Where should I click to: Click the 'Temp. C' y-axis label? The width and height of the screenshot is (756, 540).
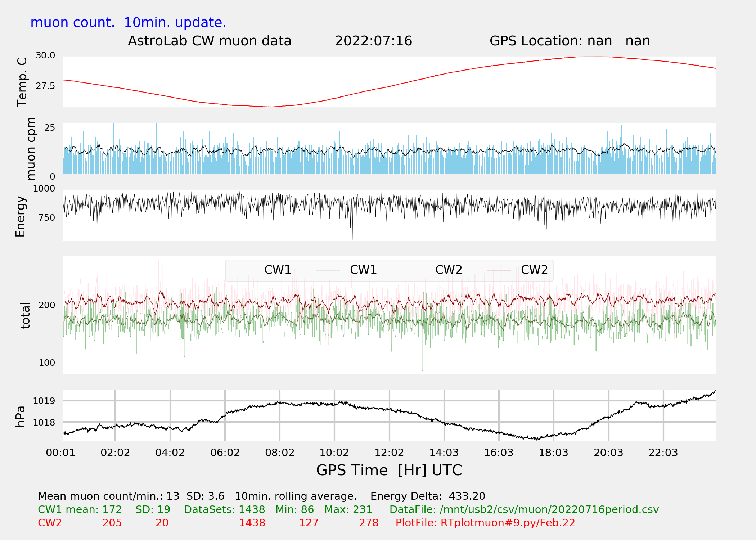coord(22,82)
